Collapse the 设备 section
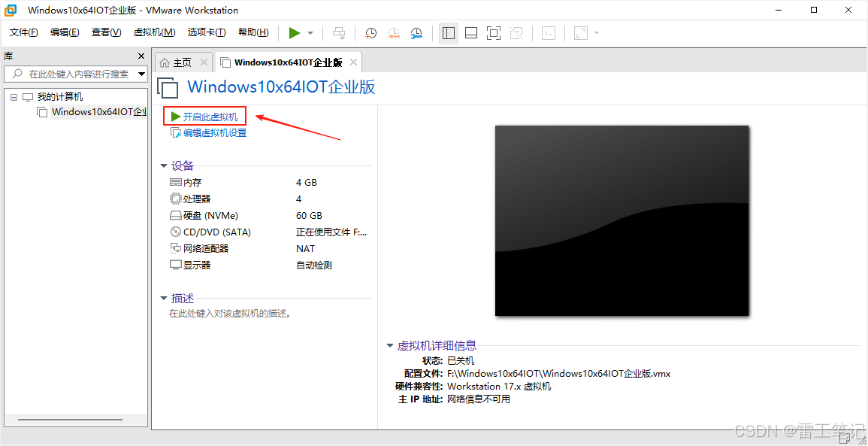868x446 pixels. tap(163, 165)
